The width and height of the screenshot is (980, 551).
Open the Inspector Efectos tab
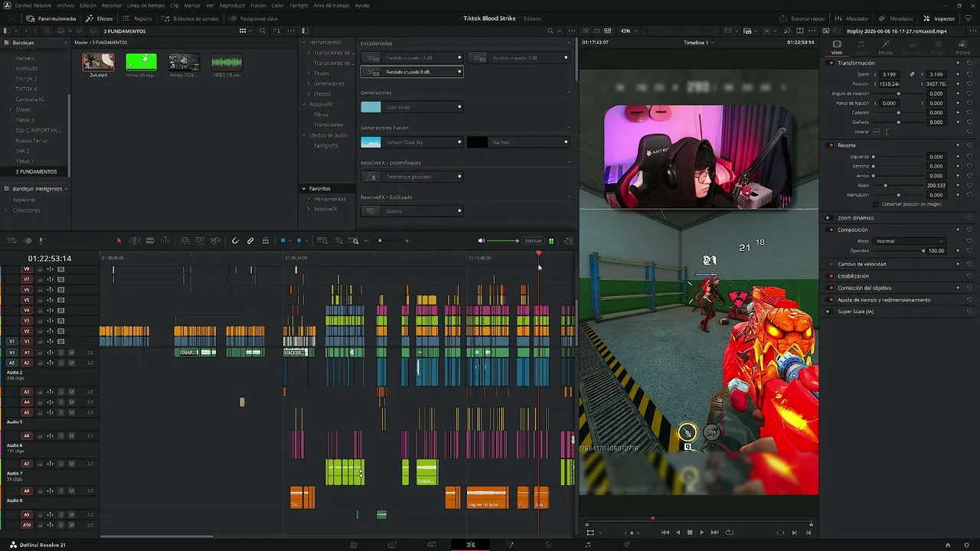(886, 47)
